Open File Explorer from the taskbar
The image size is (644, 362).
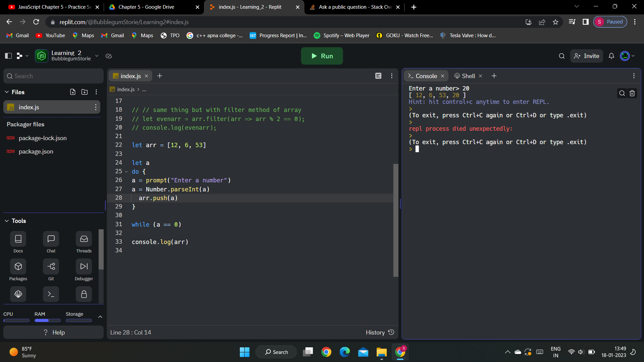(x=381, y=352)
